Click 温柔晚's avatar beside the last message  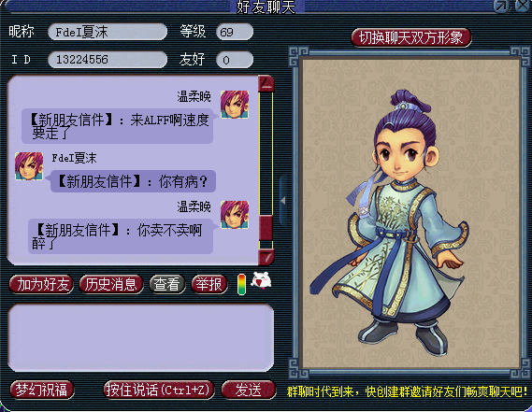point(235,214)
